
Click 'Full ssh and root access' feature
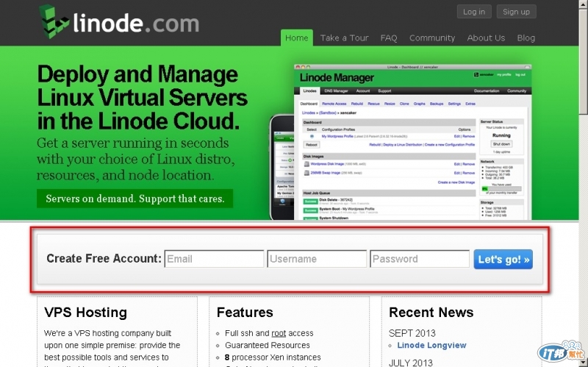click(269, 333)
